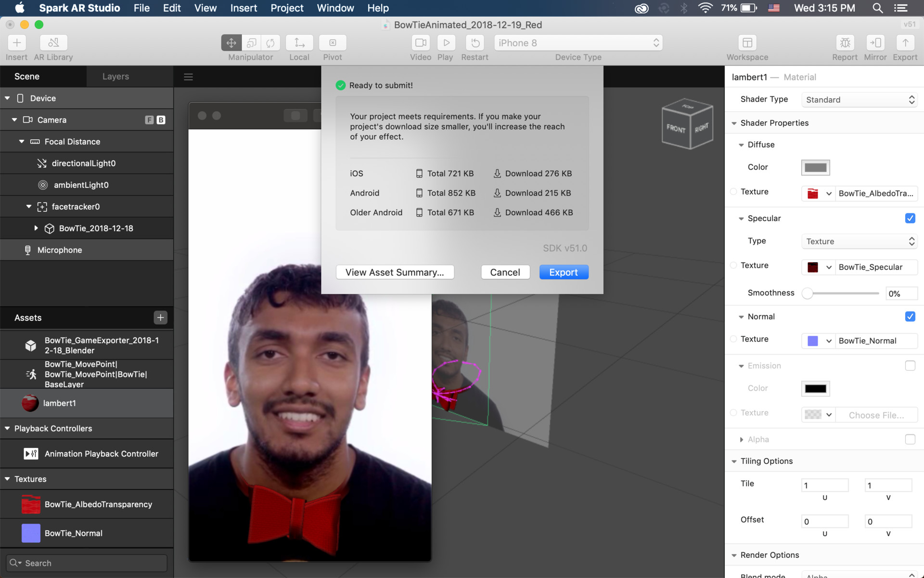Open the BowTie_AlbedoTransparency texture dropdown
The height and width of the screenshot is (578, 924).
pos(829,194)
